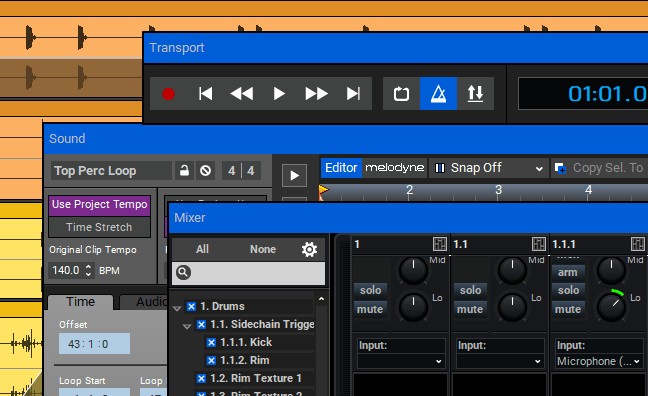Image resolution: width=648 pixels, height=396 pixels.
Task: Fast forward in Transport panel
Action: pyautogui.click(x=316, y=94)
